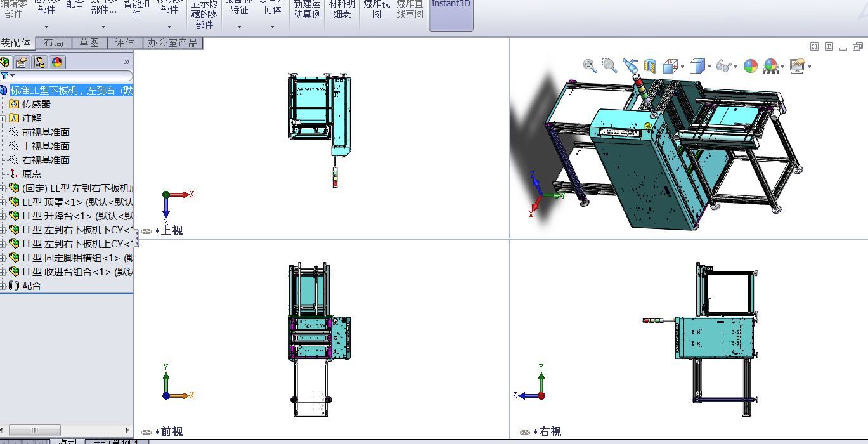The width and height of the screenshot is (868, 444).
Task: Click the 材料明细表 button
Action: click(x=342, y=9)
